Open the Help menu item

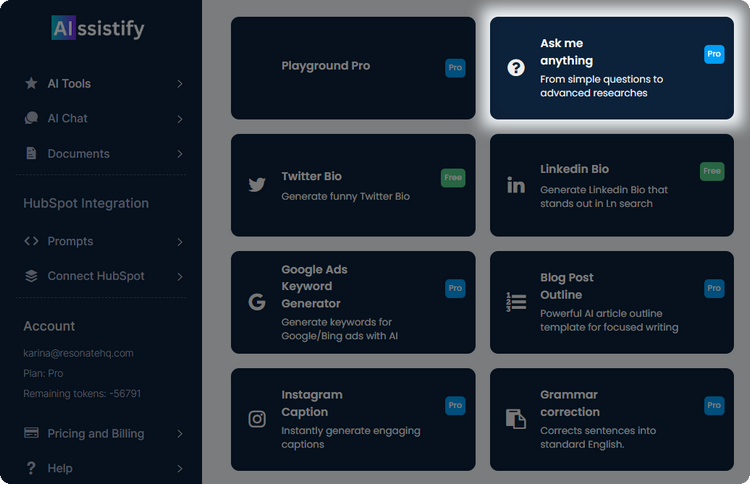(x=60, y=468)
